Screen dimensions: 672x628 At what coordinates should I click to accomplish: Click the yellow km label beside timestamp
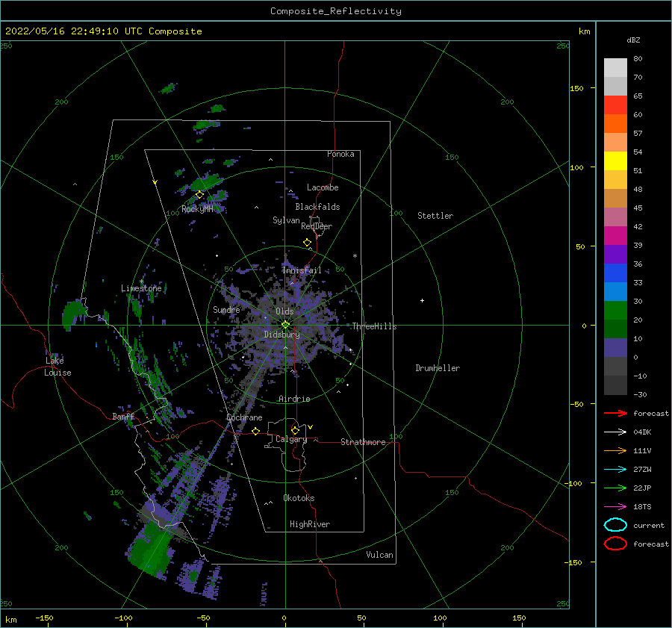pos(584,31)
